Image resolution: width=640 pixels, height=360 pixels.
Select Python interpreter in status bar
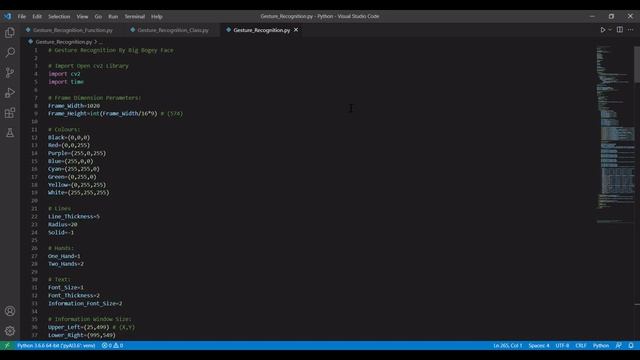click(56, 345)
